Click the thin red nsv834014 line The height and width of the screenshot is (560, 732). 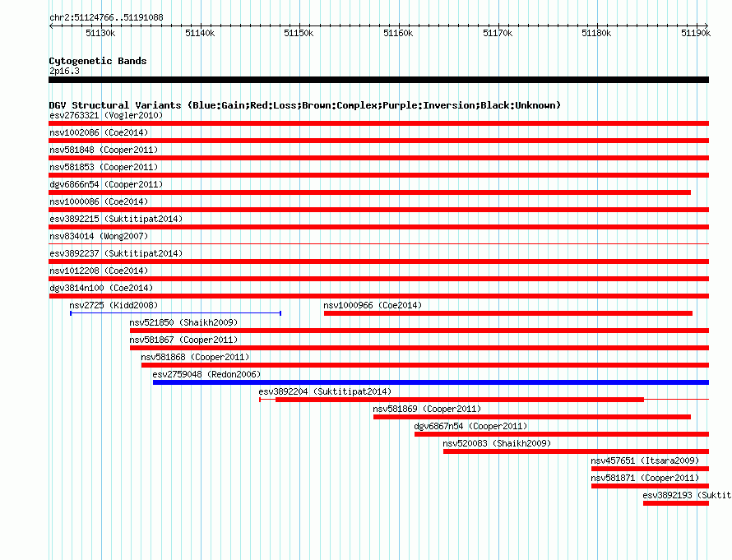pyautogui.click(x=378, y=244)
